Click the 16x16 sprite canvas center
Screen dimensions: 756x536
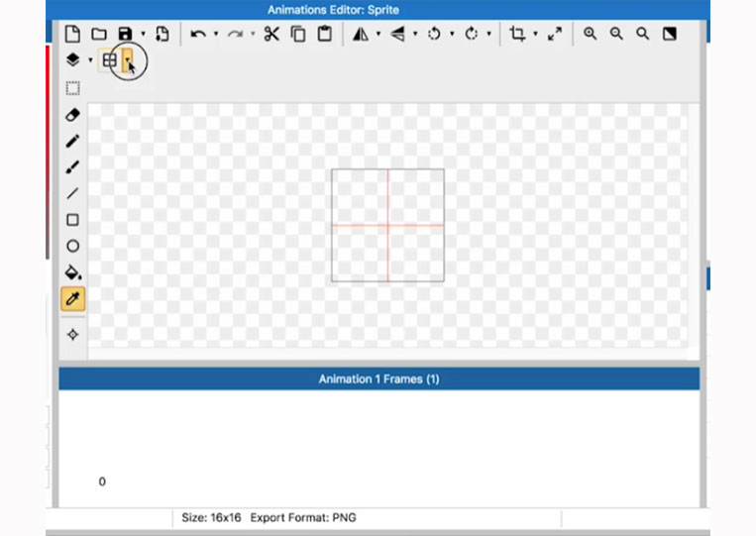[x=387, y=225]
